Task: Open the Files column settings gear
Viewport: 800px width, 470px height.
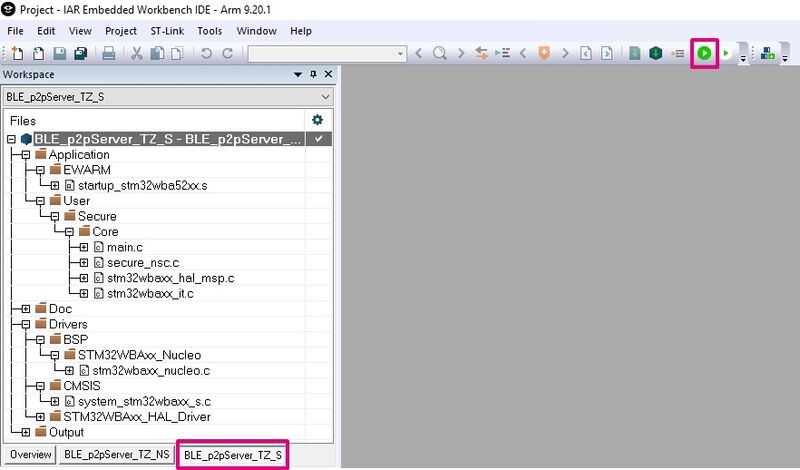Action: pos(317,120)
